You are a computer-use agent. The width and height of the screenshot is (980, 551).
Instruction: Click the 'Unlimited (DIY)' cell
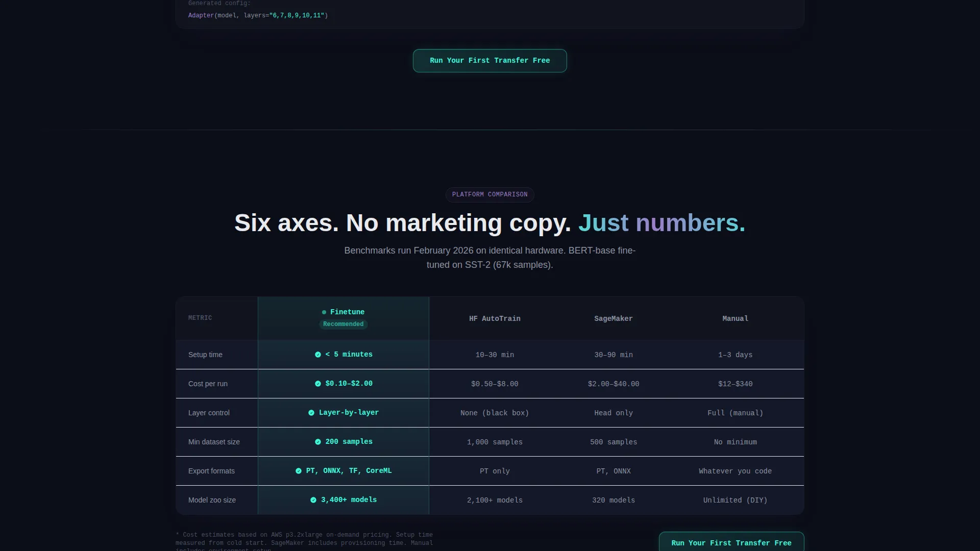tap(736, 500)
